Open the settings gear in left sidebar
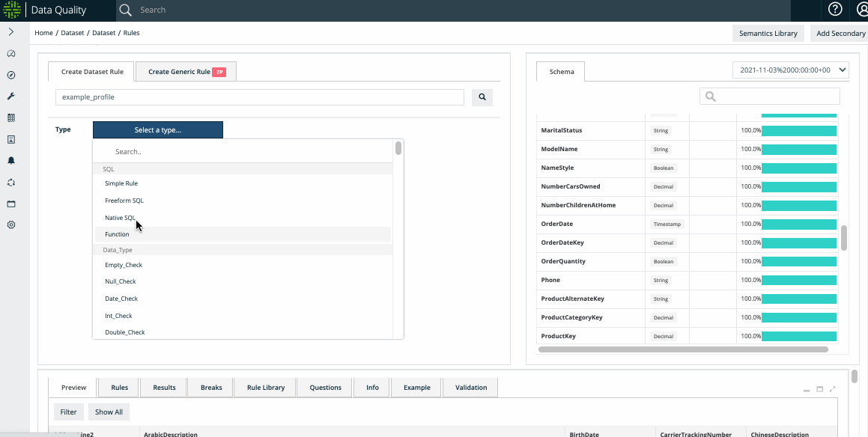The height and width of the screenshot is (437, 868). [x=11, y=225]
